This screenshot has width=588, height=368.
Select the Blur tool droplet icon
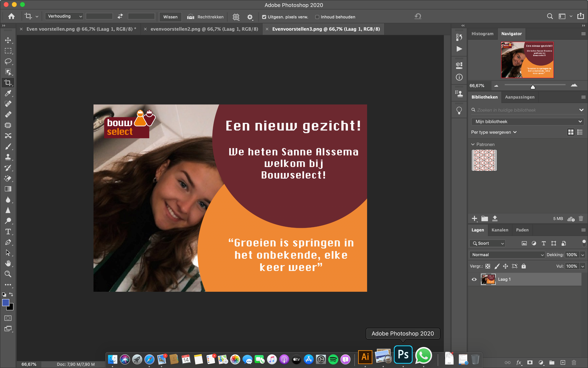8,200
